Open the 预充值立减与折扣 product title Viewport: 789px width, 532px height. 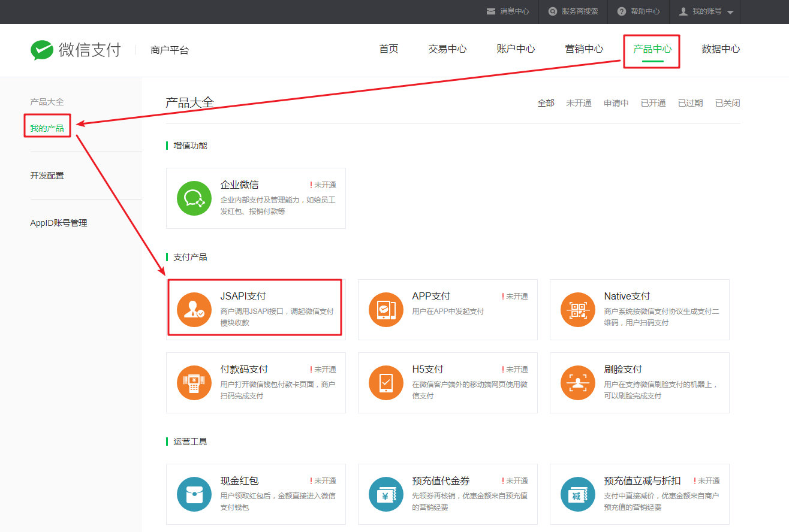point(643,480)
